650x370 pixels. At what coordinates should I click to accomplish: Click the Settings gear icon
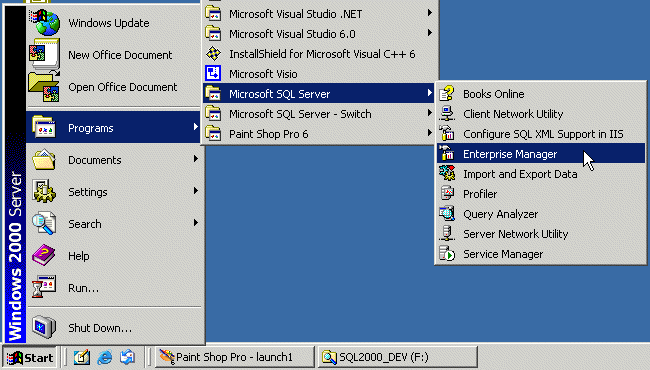click(x=44, y=191)
